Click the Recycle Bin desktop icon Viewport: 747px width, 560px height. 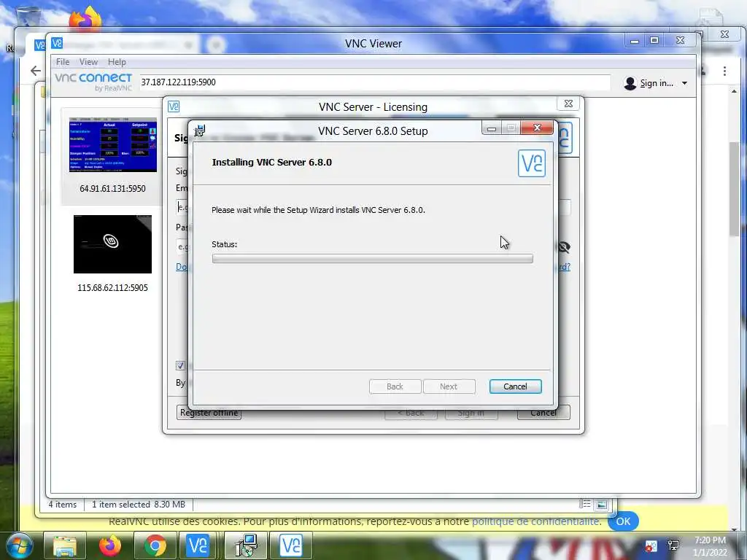pyautogui.click(x=28, y=17)
